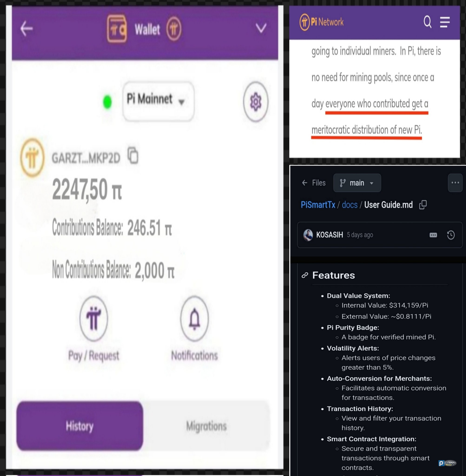
Task: Open wallet settings gear icon
Action: 256,102
